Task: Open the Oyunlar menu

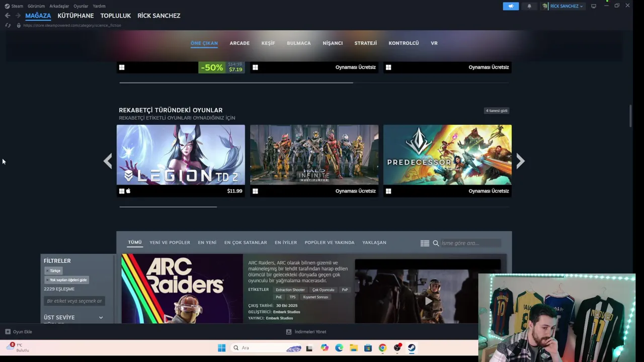Action: click(x=81, y=6)
